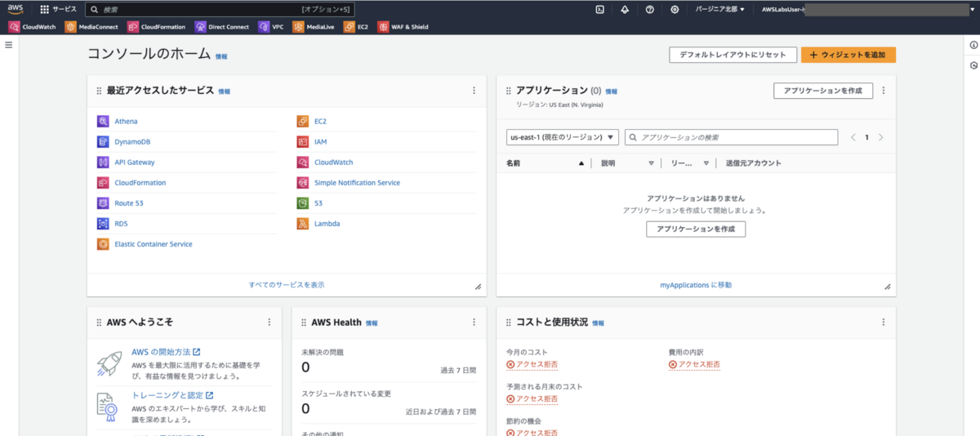Grab the drag handle of the Applications widget
This screenshot has height=436, width=980.
pyautogui.click(x=508, y=91)
